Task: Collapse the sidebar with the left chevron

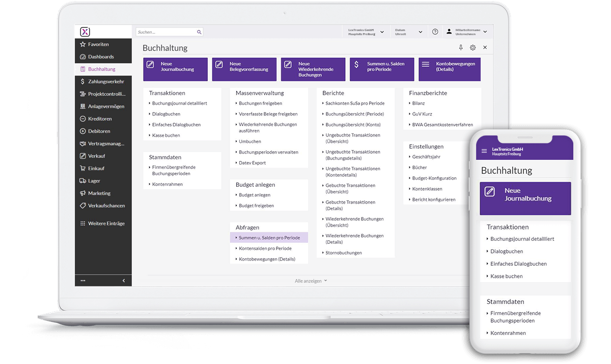Action: (x=124, y=281)
